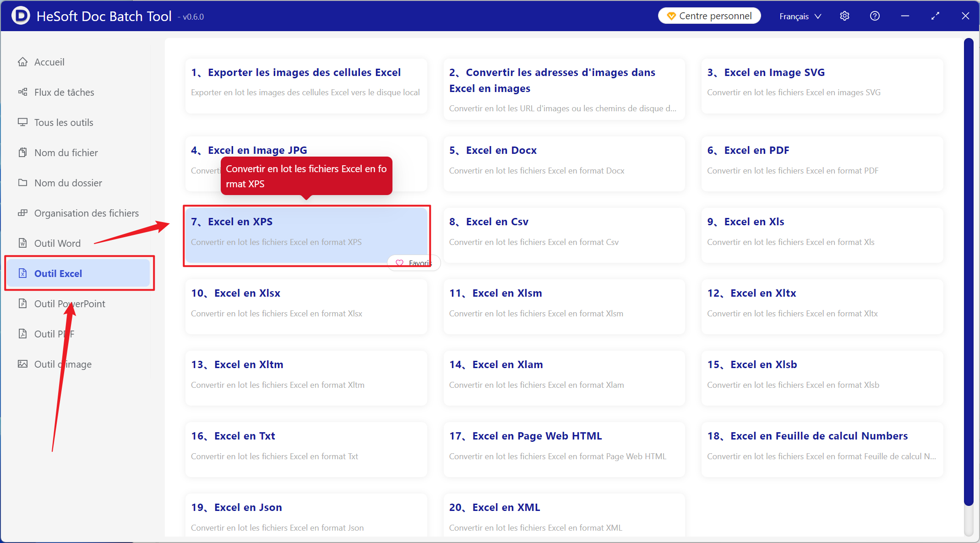Image resolution: width=980 pixels, height=543 pixels.
Task: Click 'Convertir en lot les fichiers Excel en images SVG'
Action: coord(794,92)
